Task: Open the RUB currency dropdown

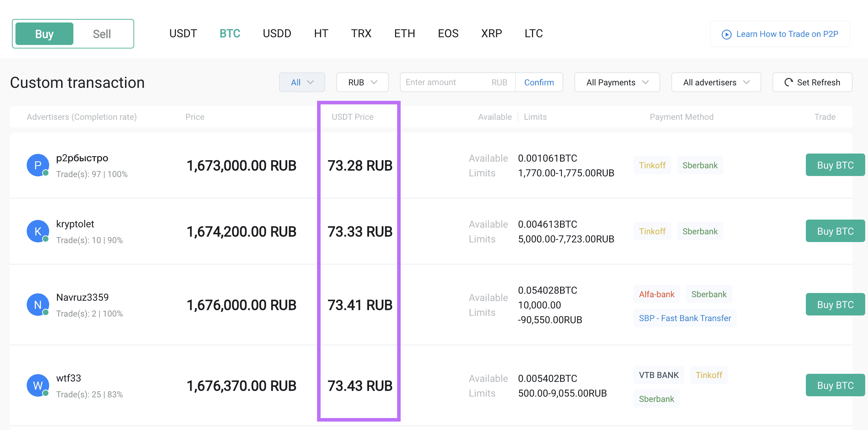Action: tap(362, 82)
